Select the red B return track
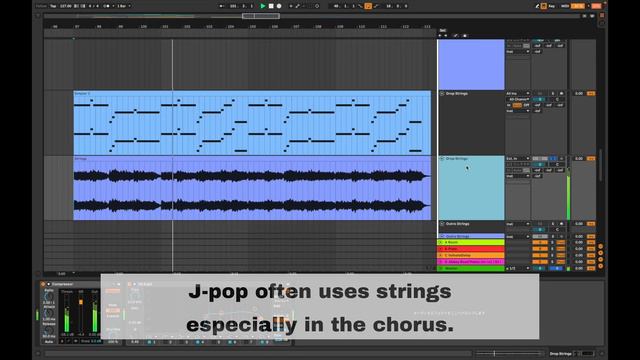This screenshot has width=640, height=360. (471, 249)
